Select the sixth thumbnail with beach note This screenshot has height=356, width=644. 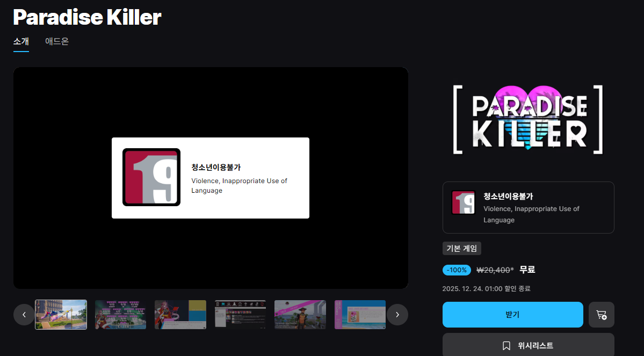[x=360, y=315]
